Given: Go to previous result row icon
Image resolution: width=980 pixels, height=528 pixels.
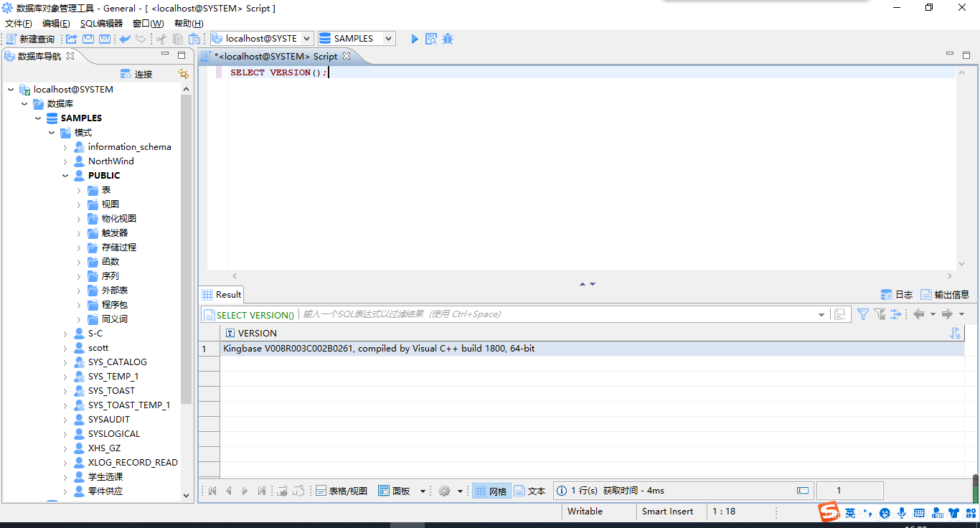Looking at the screenshot, I should pos(229,491).
